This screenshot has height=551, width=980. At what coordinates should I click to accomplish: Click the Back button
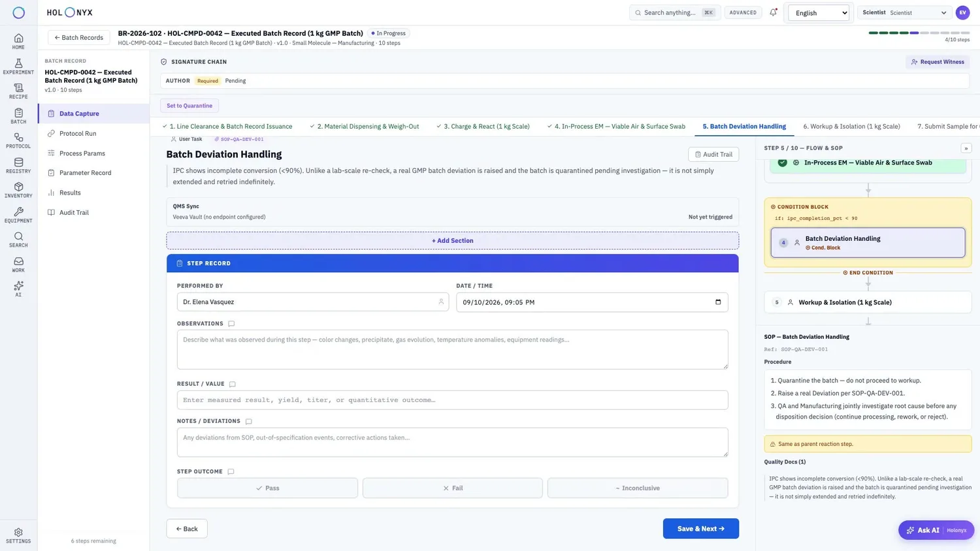pos(187,529)
